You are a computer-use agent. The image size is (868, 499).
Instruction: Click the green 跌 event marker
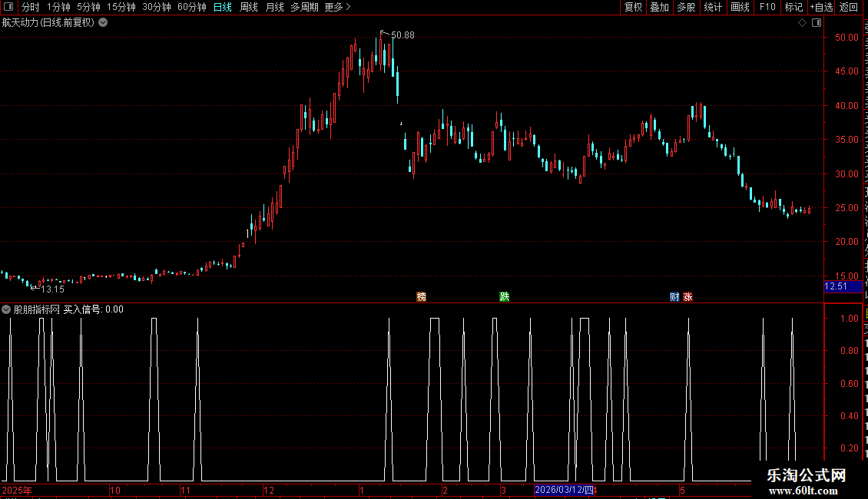click(505, 297)
